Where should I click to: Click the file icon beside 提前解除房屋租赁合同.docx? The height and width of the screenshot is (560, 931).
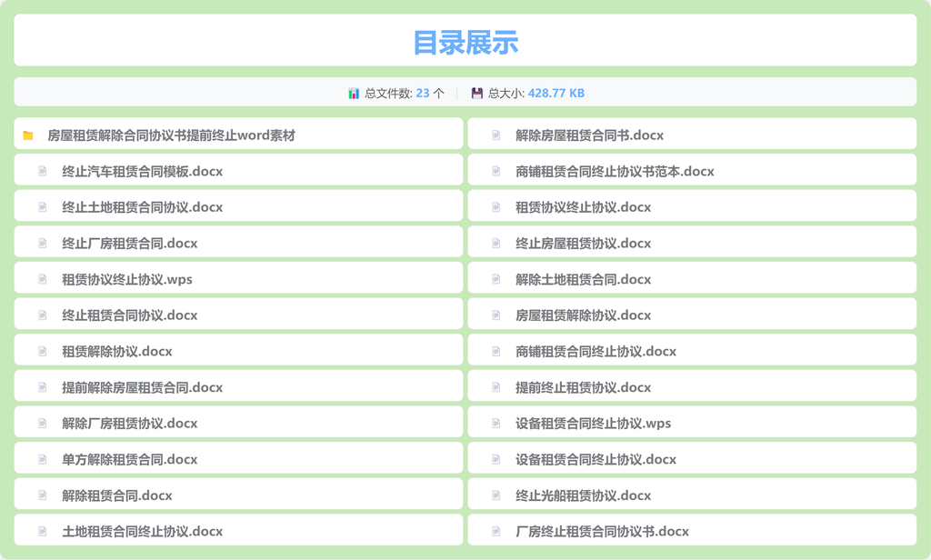point(42,387)
